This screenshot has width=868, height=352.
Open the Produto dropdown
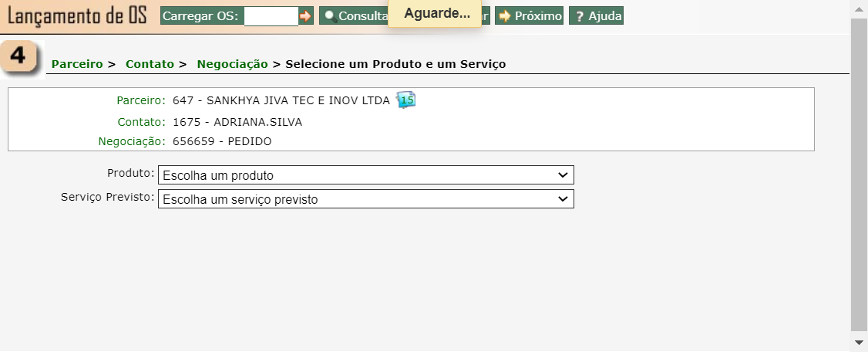366,175
